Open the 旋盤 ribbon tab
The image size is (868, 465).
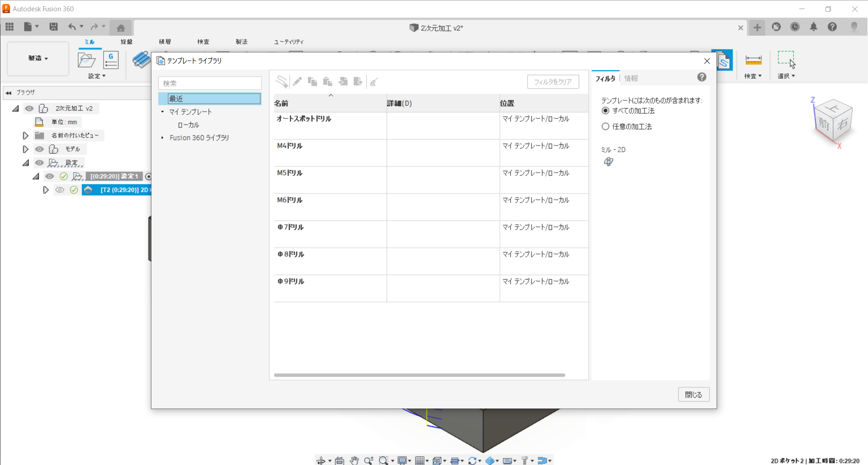pos(127,42)
